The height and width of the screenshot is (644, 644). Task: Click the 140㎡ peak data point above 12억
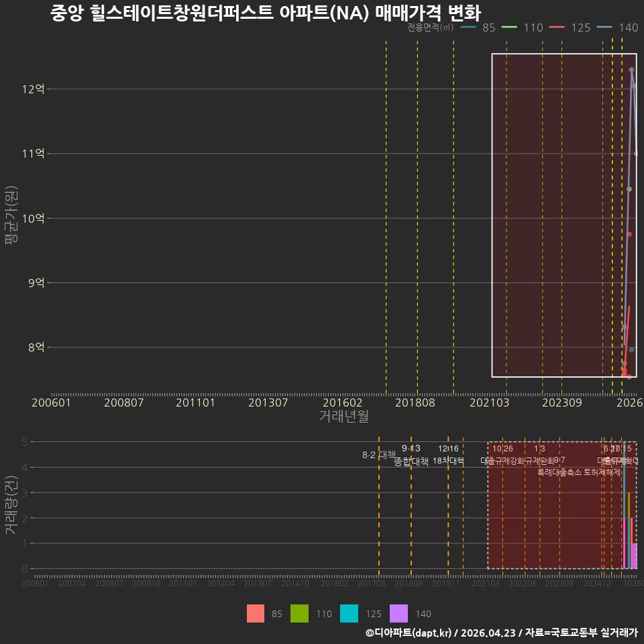click(632, 70)
